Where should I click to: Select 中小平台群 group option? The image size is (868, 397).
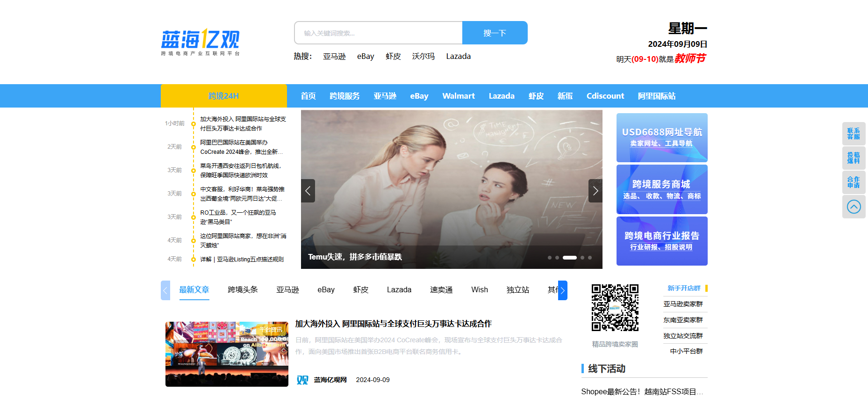click(x=686, y=351)
